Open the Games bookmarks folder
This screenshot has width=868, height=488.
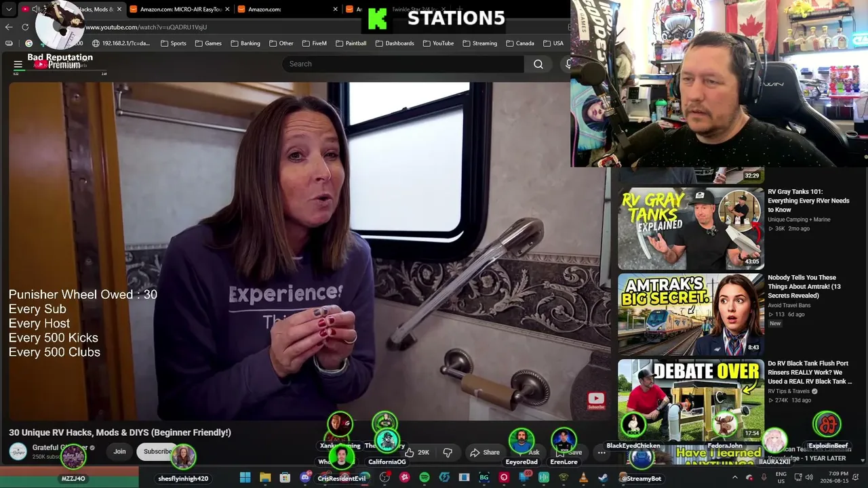pyautogui.click(x=208, y=43)
